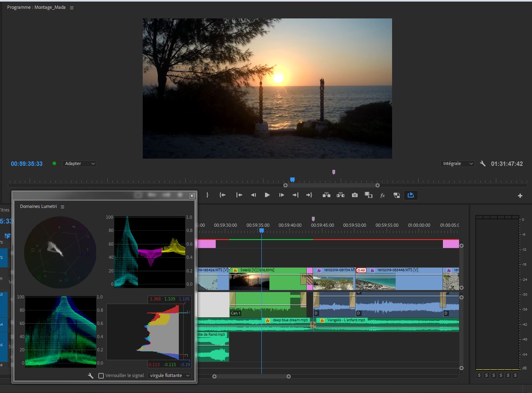This screenshot has height=393, width=532.
Task: Select the deep blue dream.mp3 audio clip
Action: 255,324
